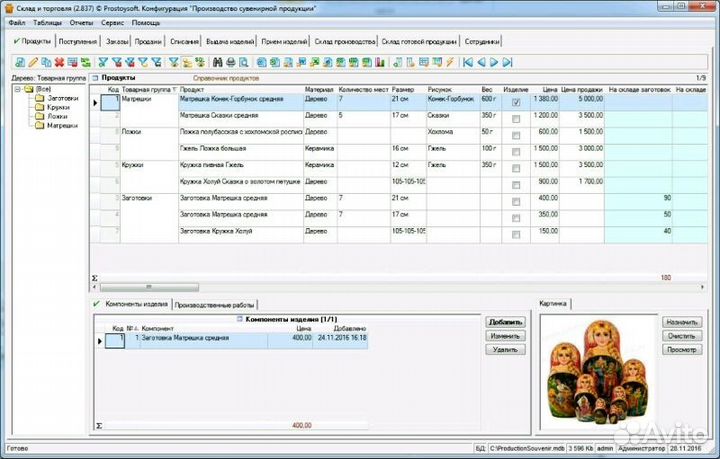Check Изделие box for Матрешка Сказки средняя
720x459 pixels.
(516, 118)
